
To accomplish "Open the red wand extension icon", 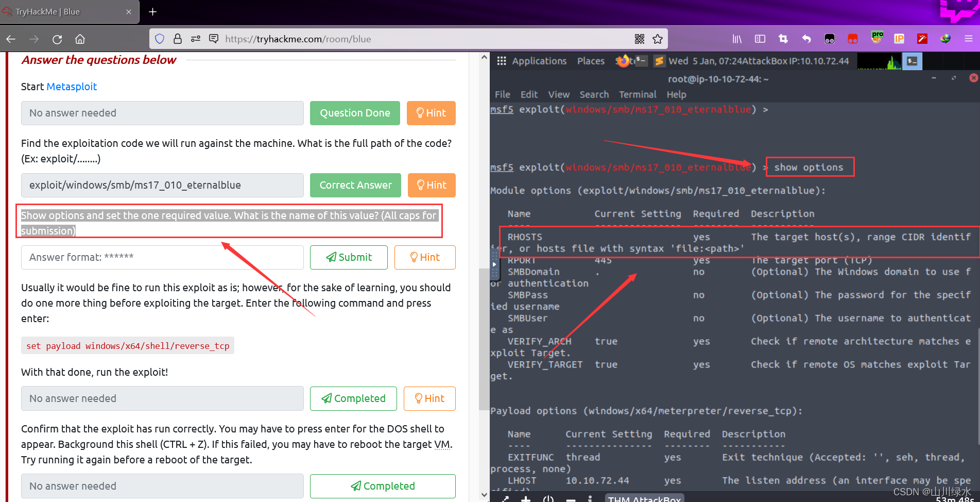I will [922, 39].
